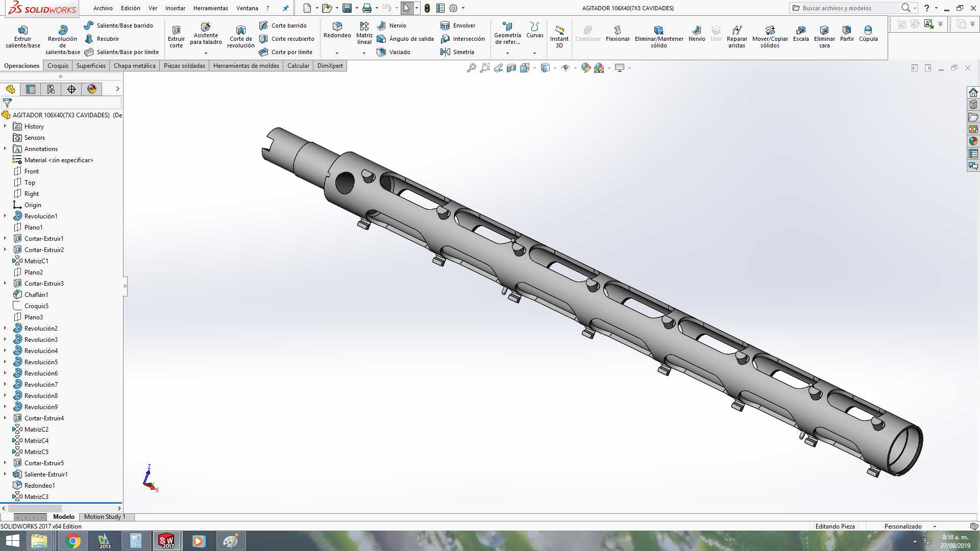
Task: Switch to Chapa metálica tab
Action: pos(134,66)
